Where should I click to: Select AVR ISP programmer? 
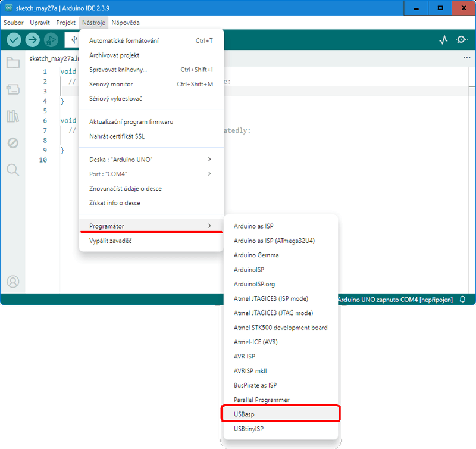click(280, 356)
